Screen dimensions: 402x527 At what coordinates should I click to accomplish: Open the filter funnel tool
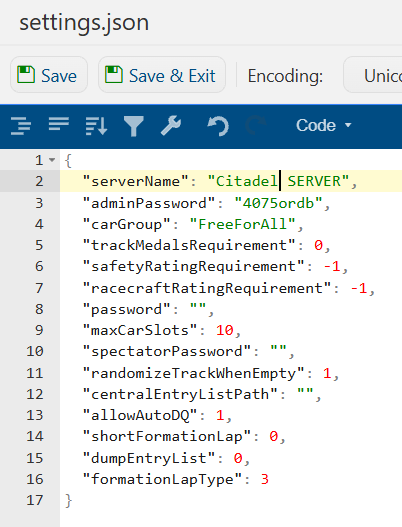tap(134, 126)
